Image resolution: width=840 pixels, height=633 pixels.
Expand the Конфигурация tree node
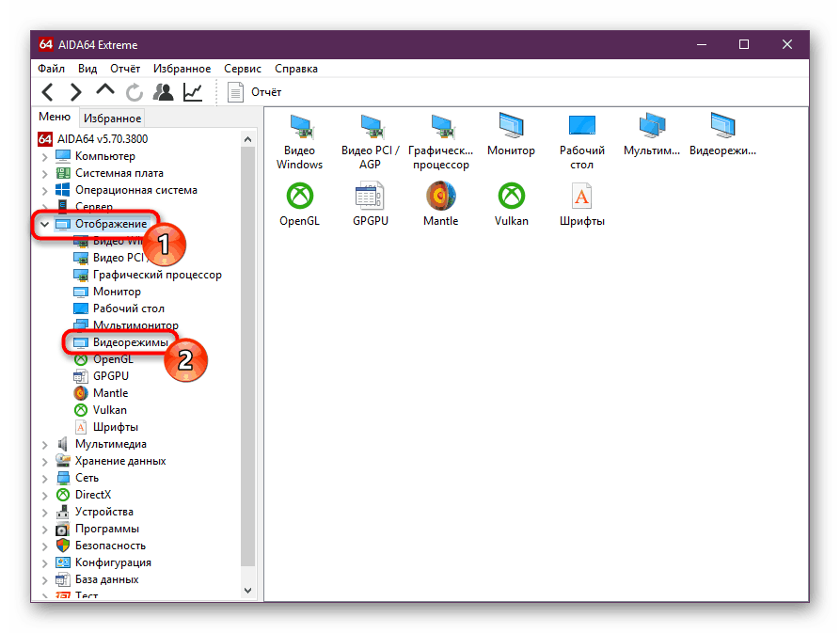coord(45,562)
